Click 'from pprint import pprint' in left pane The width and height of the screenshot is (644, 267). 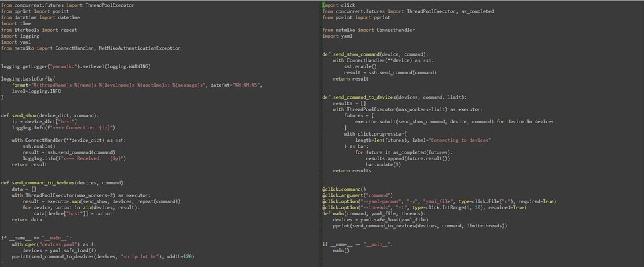click(35, 11)
